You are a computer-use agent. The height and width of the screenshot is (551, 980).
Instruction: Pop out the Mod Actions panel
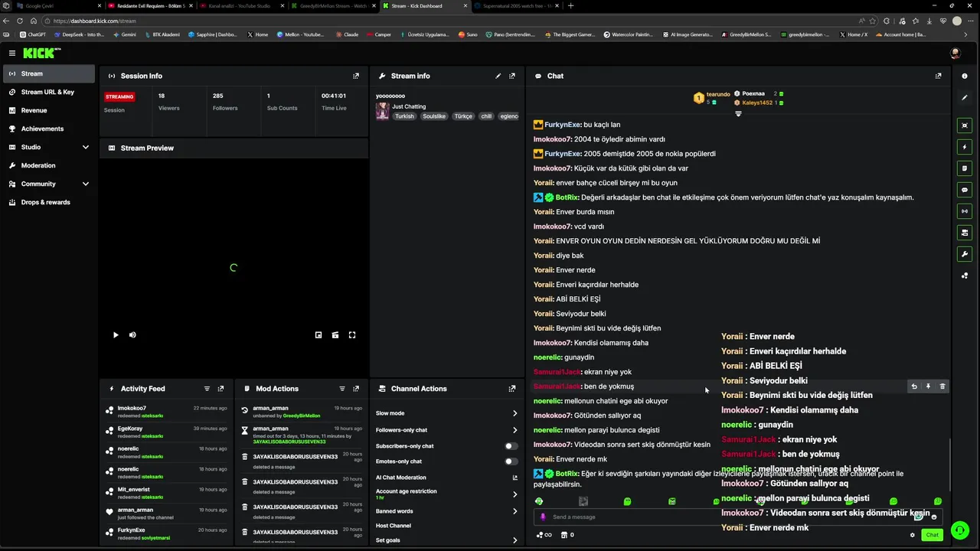pyautogui.click(x=356, y=389)
